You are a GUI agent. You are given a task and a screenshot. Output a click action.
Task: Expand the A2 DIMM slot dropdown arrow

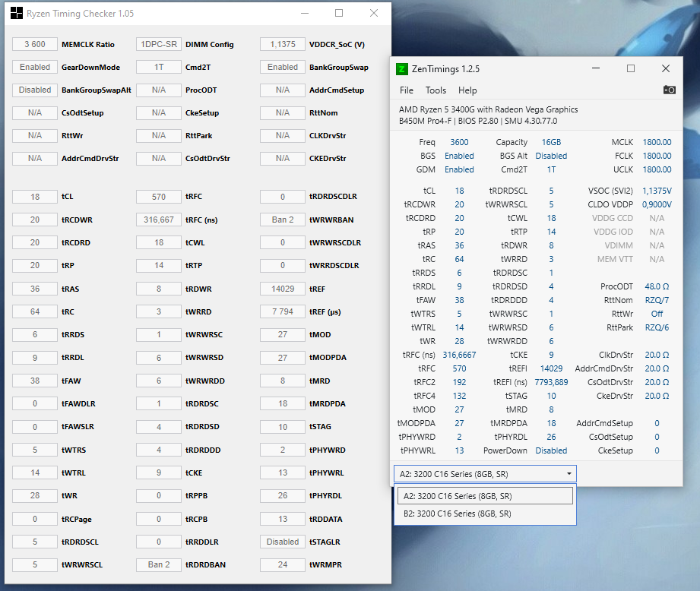click(x=569, y=474)
